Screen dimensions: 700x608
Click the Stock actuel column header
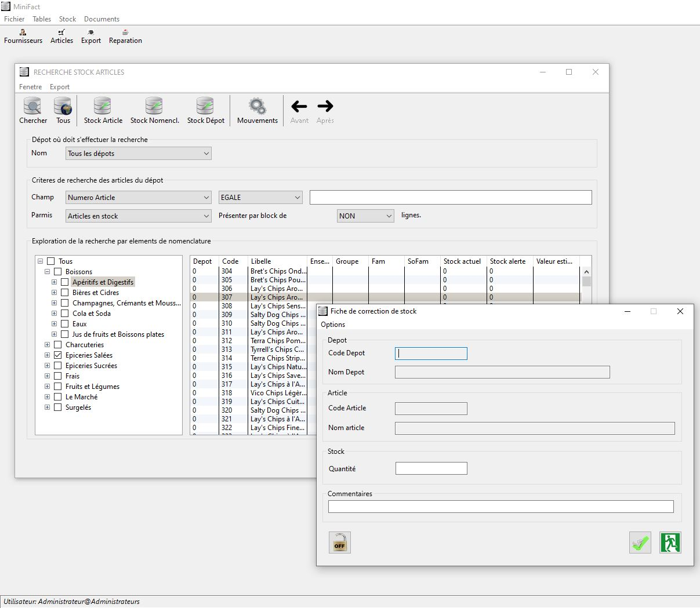tap(462, 261)
